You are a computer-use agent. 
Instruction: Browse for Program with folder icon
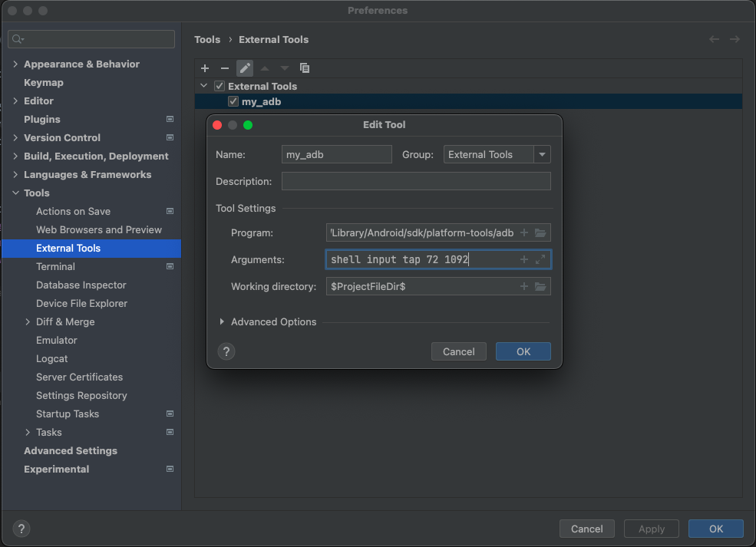point(540,232)
